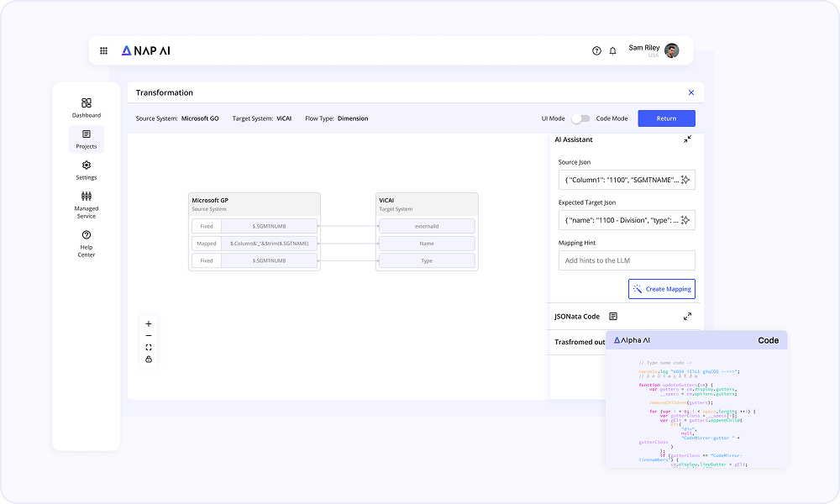Open Help Center in sidebar

pos(87,244)
